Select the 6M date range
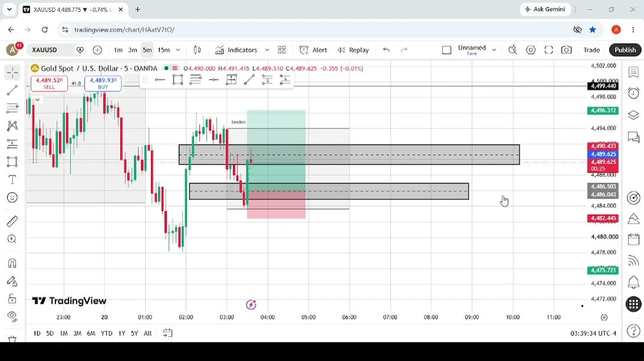 click(x=91, y=333)
